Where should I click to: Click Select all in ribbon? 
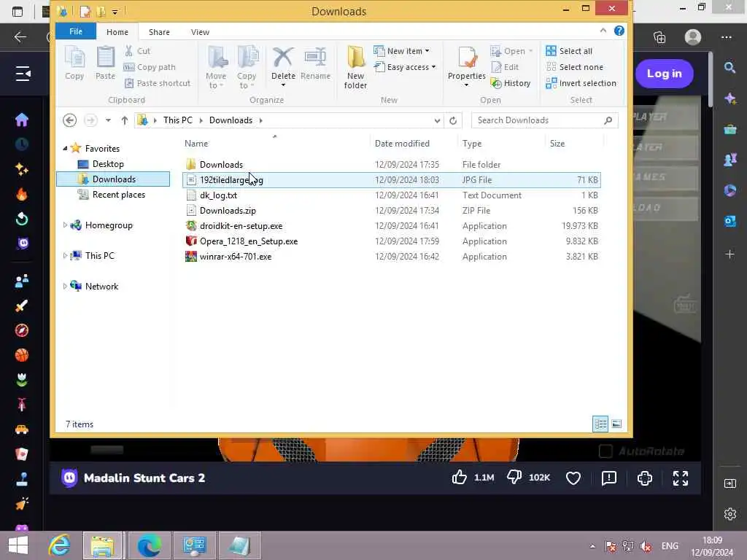pos(569,51)
